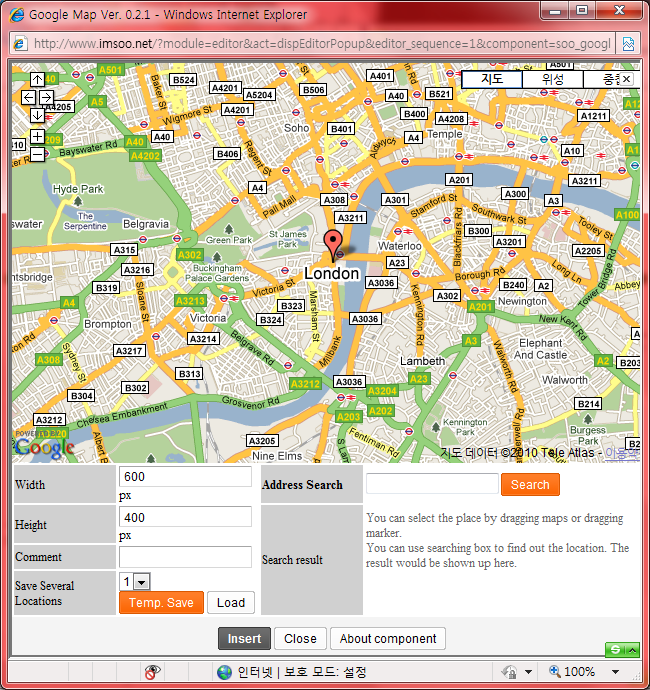650x690 pixels.
Task: Pan the map up with the arrow
Action: (x=37, y=80)
